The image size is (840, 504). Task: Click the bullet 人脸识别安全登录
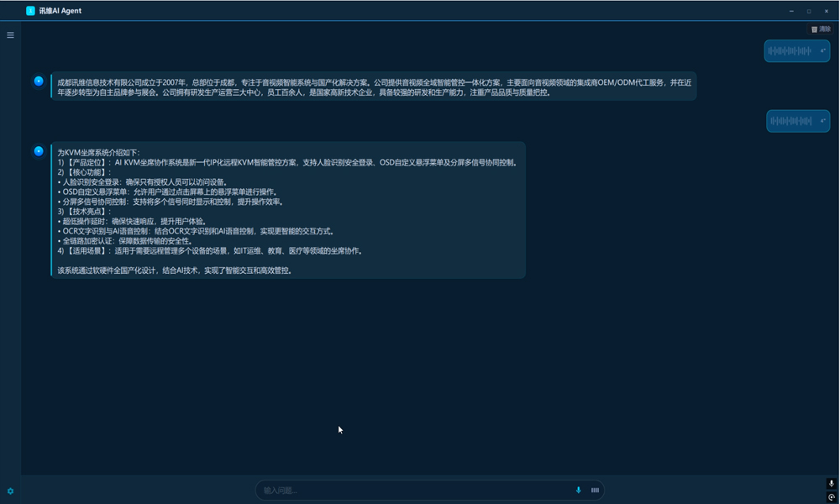pyautogui.click(x=143, y=182)
